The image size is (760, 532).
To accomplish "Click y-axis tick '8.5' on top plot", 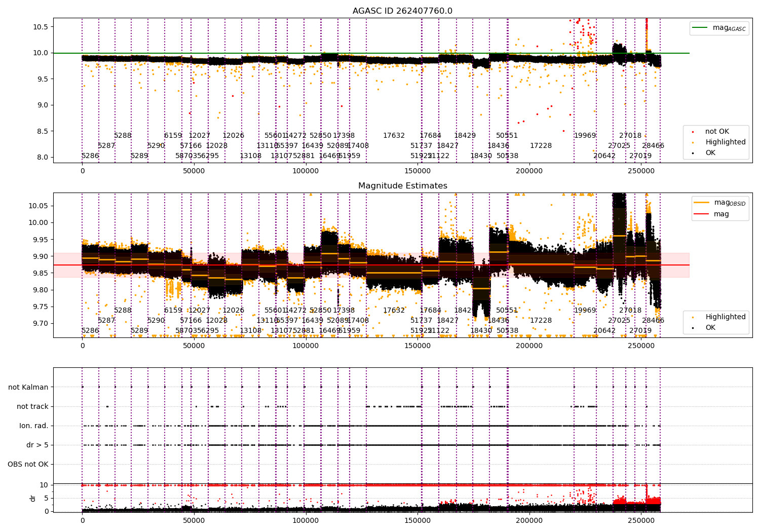I will [43, 131].
